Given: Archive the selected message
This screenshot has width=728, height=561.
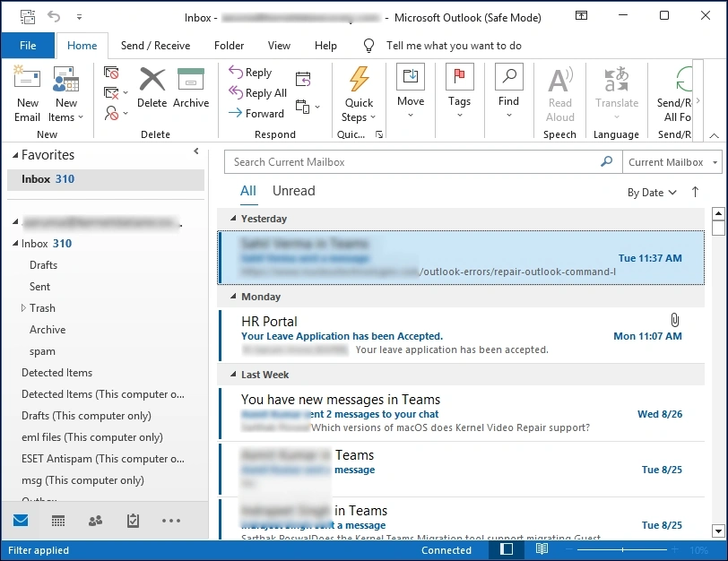Looking at the screenshot, I should 191,87.
